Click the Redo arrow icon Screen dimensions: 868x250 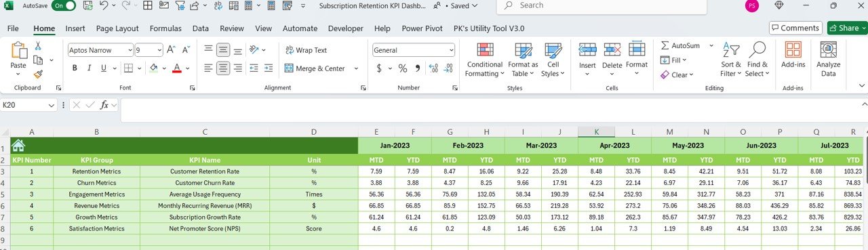point(127,5)
